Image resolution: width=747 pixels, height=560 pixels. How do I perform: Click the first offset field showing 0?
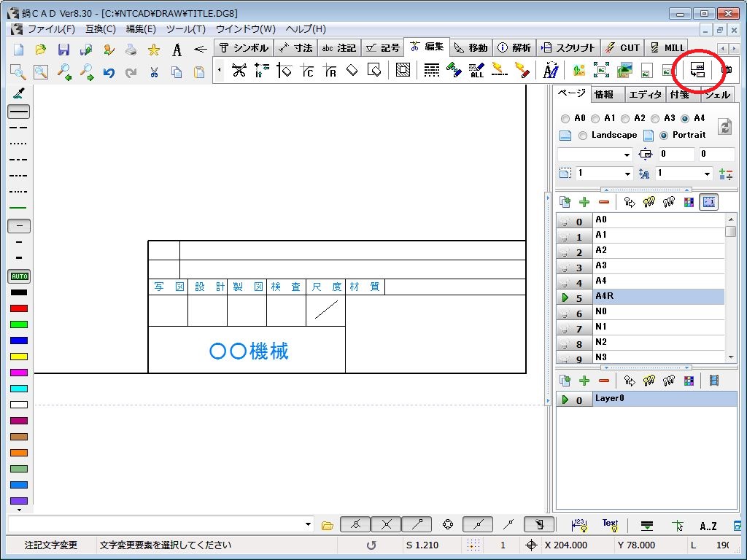pos(676,155)
